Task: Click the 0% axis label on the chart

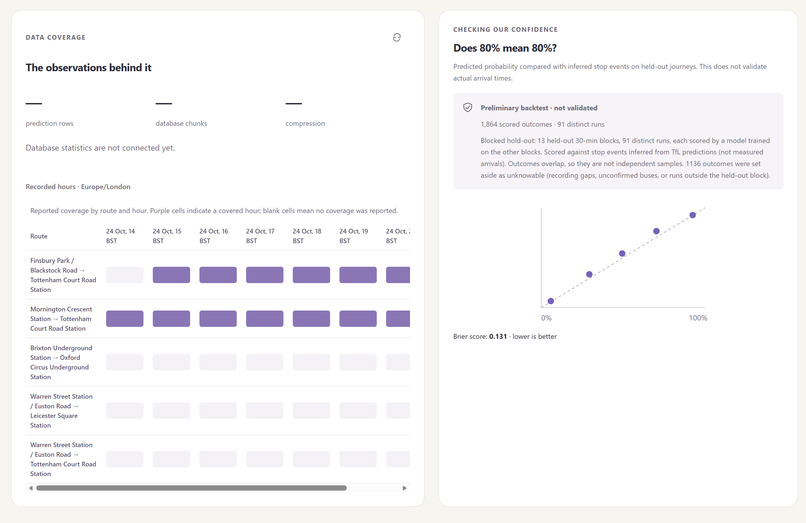Action: [x=546, y=318]
